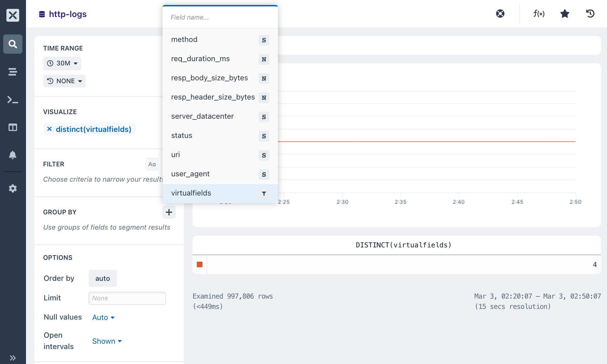The width and height of the screenshot is (607, 364).
Task: Click the DISTINCT(virtualfields) column header
Action: click(403, 245)
